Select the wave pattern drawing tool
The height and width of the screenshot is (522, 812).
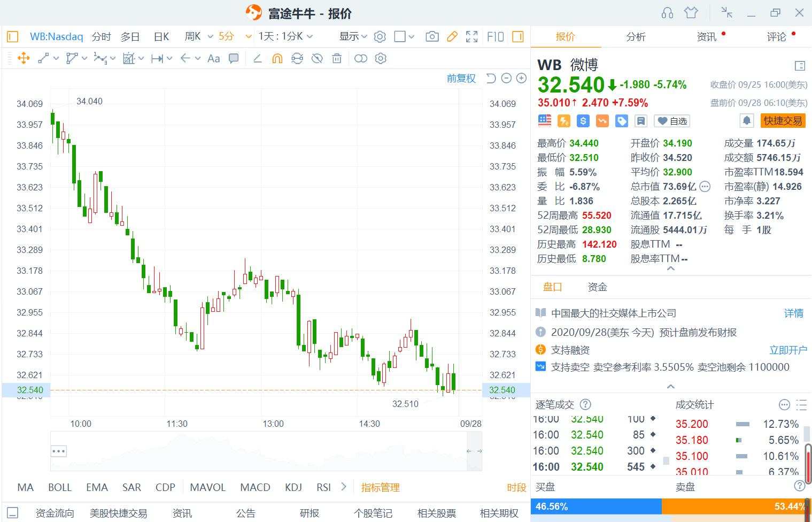click(x=100, y=58)
